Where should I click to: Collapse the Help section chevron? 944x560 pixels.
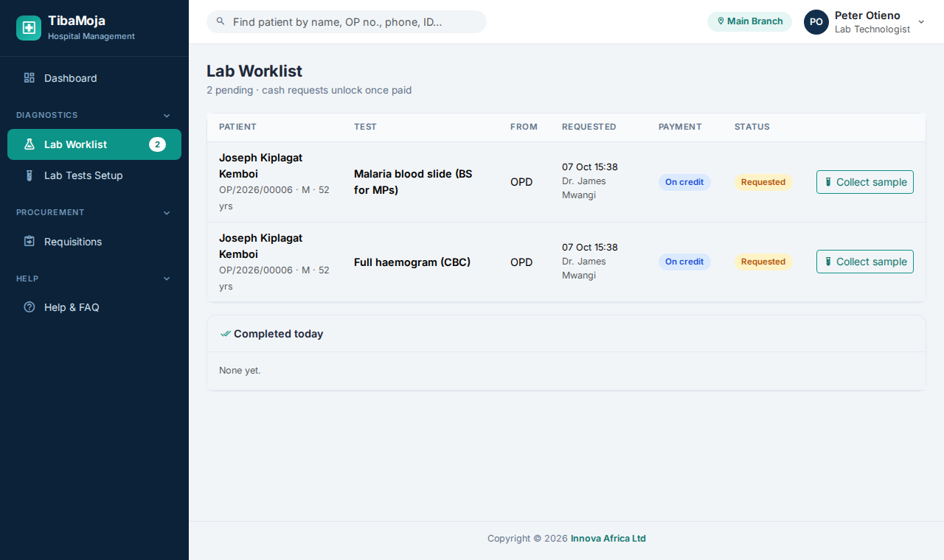point(167,279)
